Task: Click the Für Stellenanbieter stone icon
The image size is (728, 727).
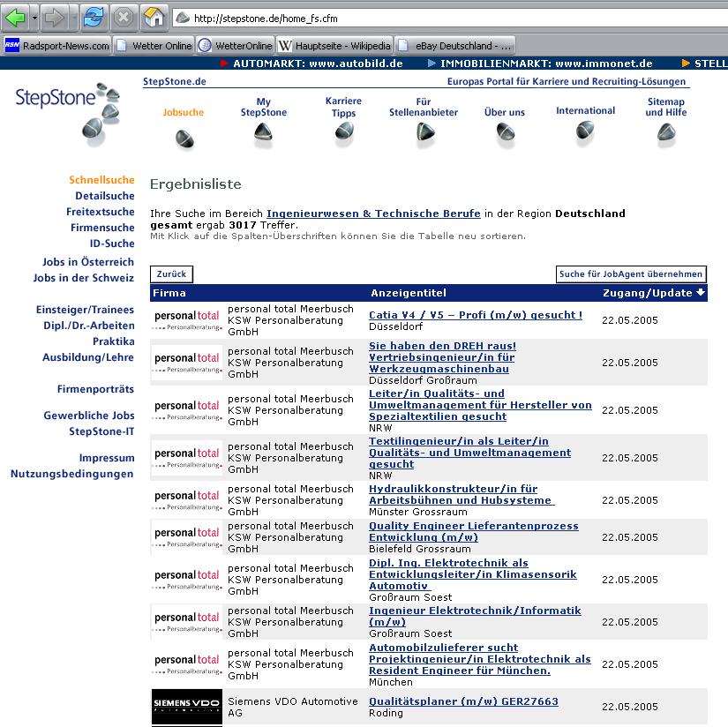Action: pyautogui.click(x=425, y=131)
